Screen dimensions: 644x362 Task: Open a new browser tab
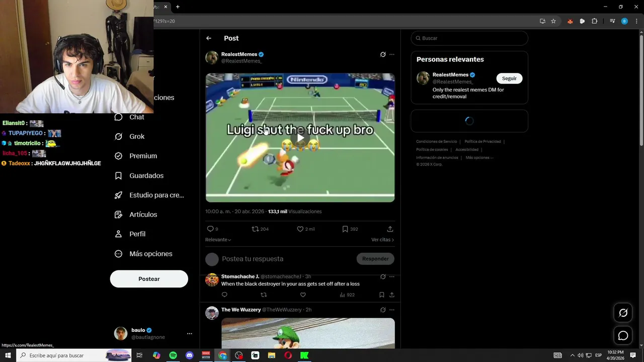178,7
